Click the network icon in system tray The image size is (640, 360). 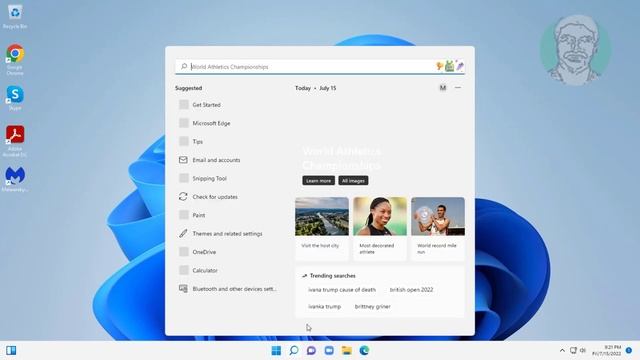point(573,350)
